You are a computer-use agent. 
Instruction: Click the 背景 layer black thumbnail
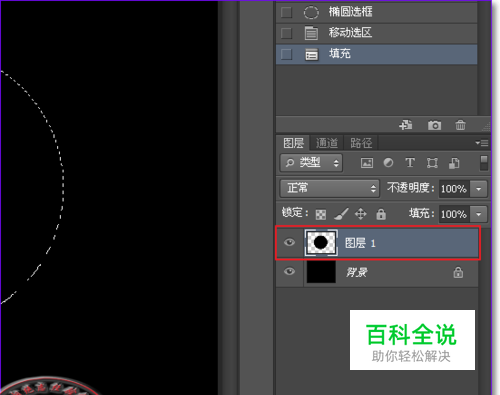point(321,272)
